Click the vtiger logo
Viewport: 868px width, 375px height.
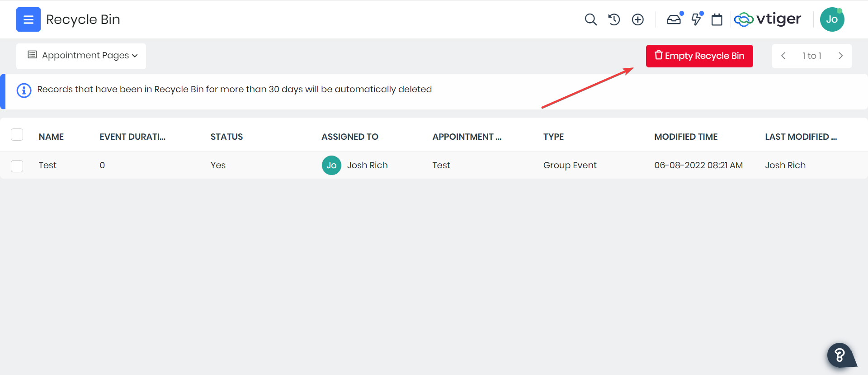click(x=768, y=19)
